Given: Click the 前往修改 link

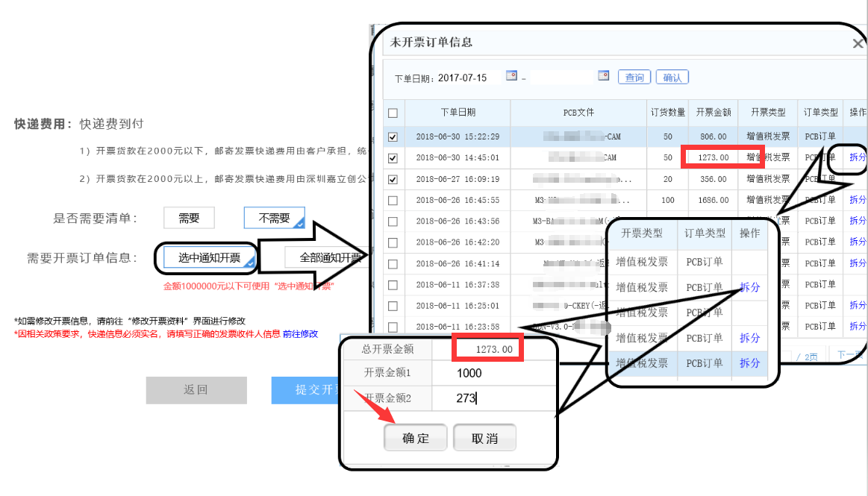Looking at the screenshot, I should [300, 334].
